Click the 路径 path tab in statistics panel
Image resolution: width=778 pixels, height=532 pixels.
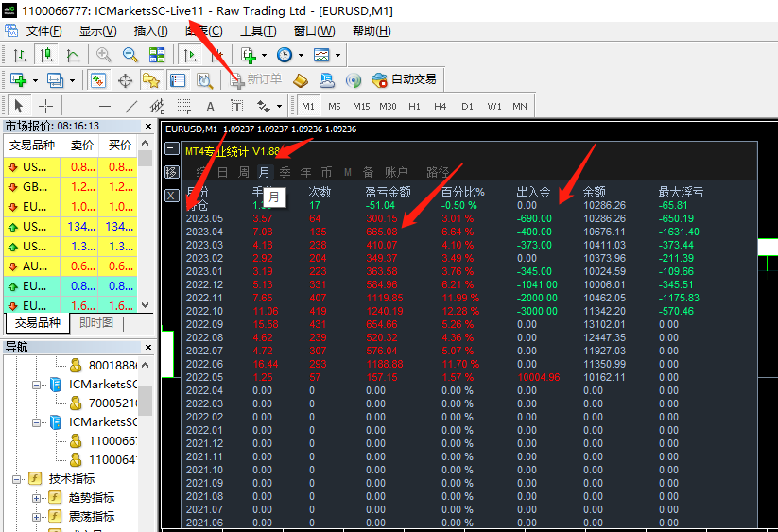(438, 172)
